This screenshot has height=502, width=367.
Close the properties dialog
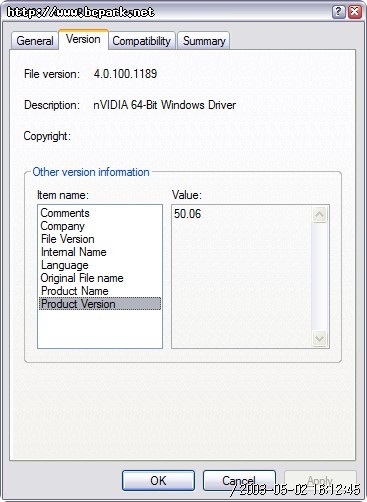click(355, 12)
